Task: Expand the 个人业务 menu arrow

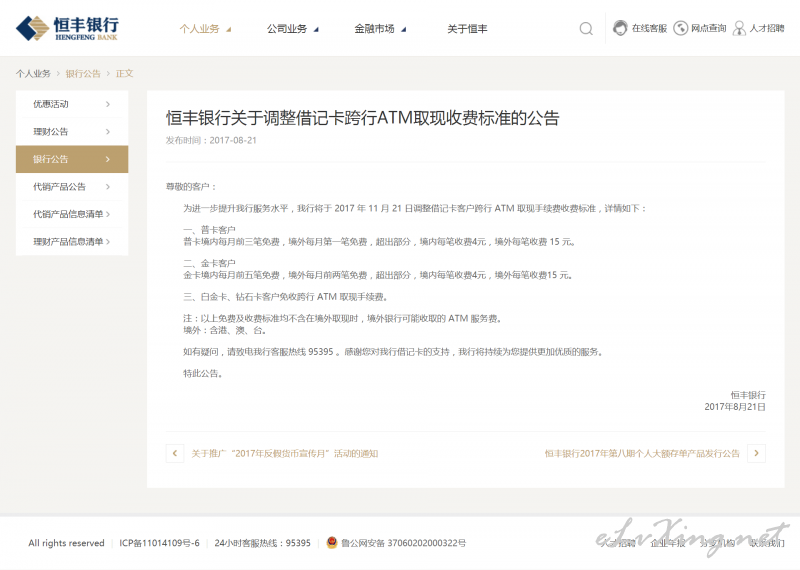Action: click(229, 30)
